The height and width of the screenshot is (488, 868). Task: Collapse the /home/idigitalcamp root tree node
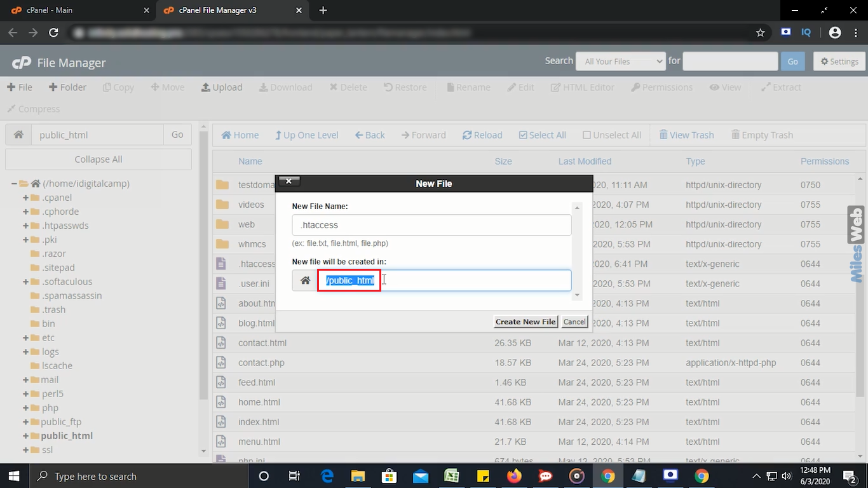pyautogui.click(x=14, y=184)
